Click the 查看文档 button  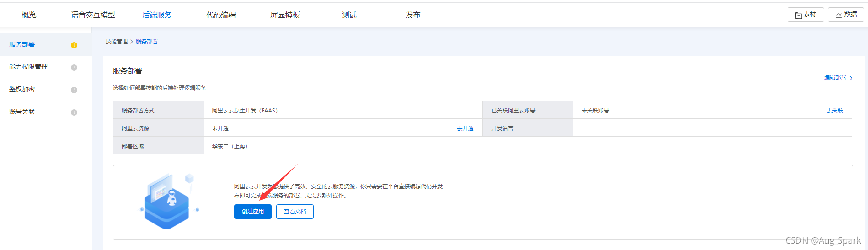tap(295, 212)
